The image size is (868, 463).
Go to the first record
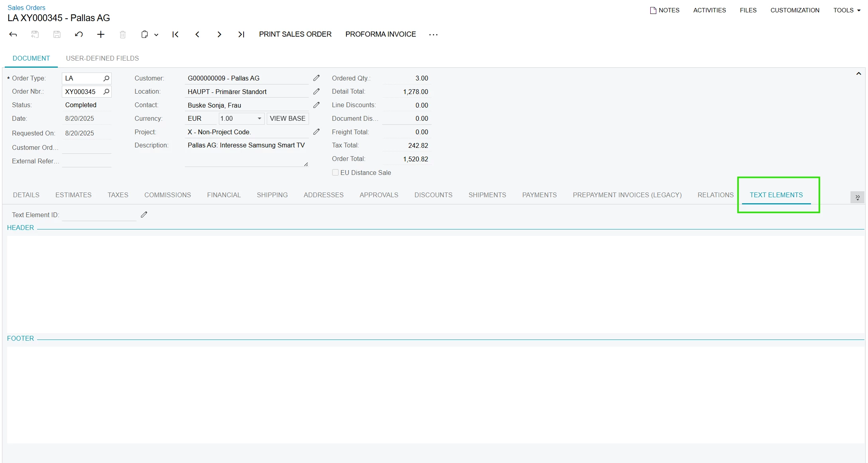pyautogui.click(x=175, y=34)
